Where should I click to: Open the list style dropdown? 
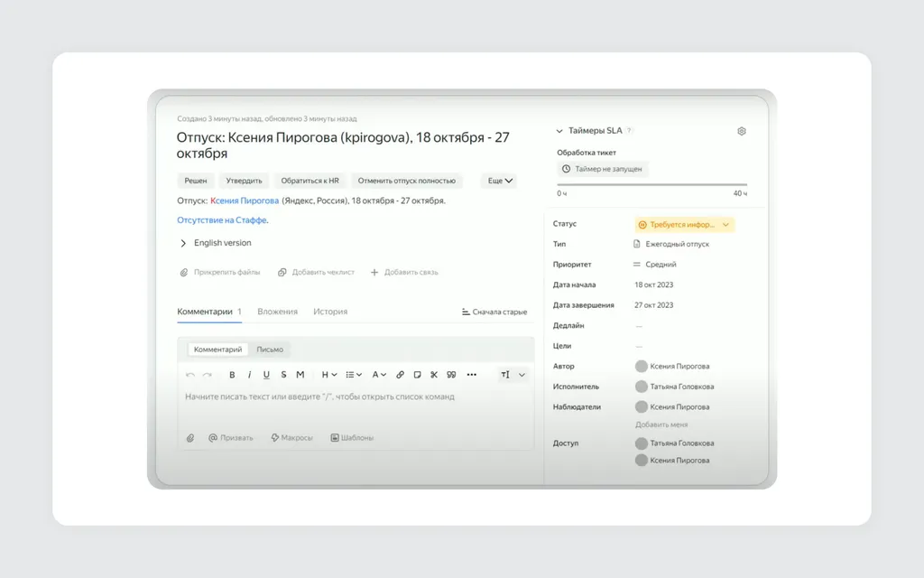[x=354, y=375]
